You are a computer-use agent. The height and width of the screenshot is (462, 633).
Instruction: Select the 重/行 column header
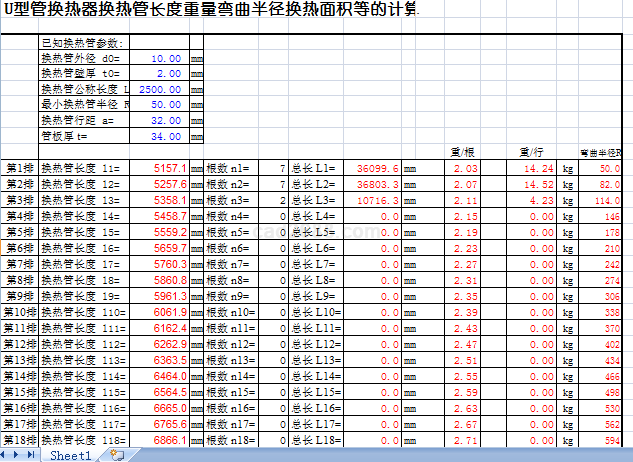[x=531, y=152]
